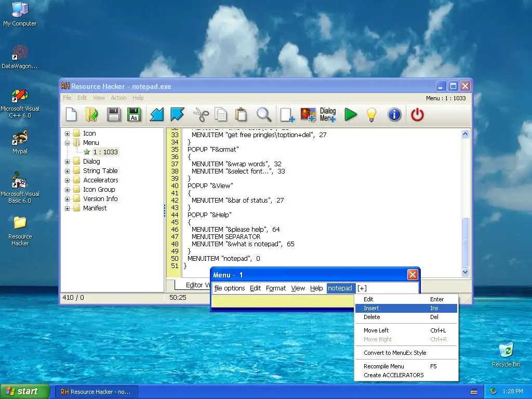Click the Save As green floppy icon
The height and width of the screenshot is (399, 532).
click(x=134, y=114)
